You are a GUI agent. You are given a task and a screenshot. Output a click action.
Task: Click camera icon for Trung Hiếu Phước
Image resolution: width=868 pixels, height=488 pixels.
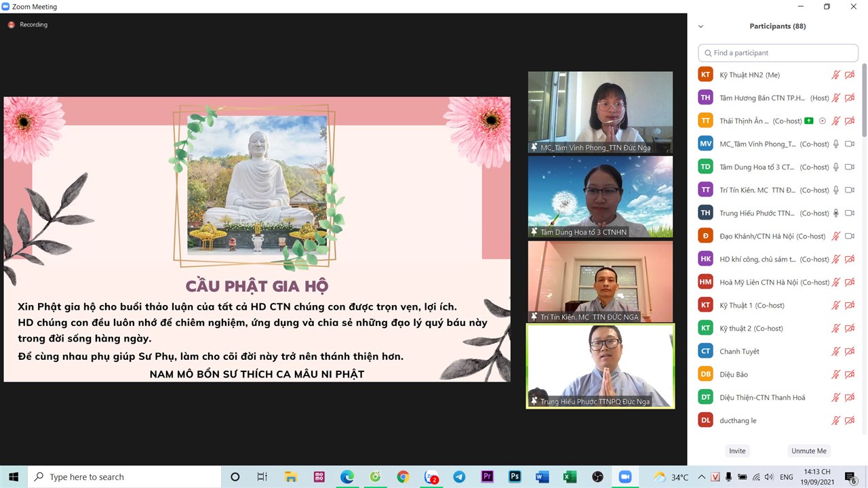coord(850,213)
